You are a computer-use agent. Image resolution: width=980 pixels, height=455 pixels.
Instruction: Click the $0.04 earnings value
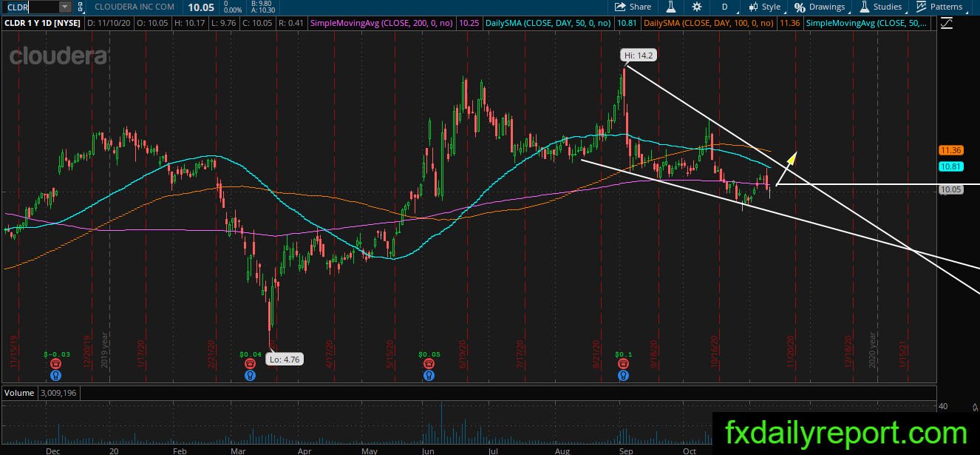[251, 355]
